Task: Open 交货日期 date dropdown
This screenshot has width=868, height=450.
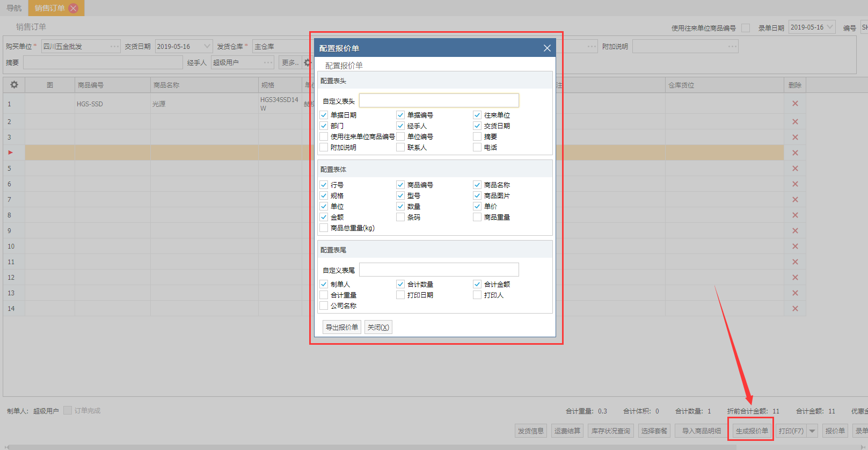Action: (x=207, y=47)
